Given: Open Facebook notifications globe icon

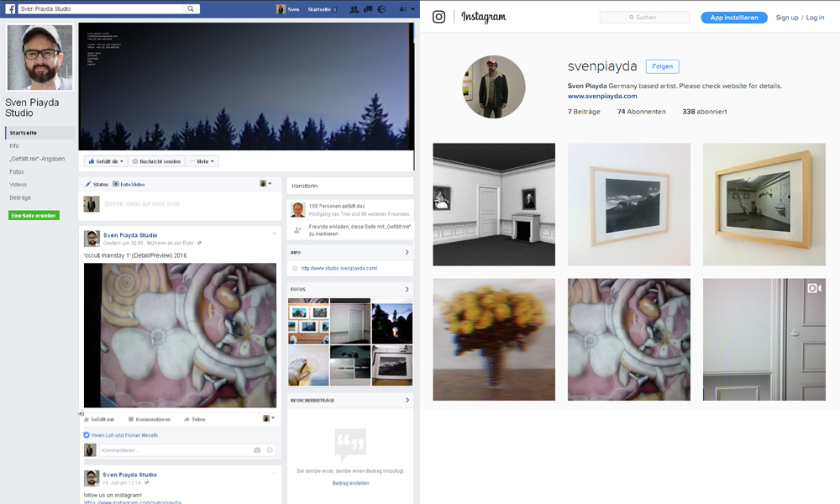Looking at the screenshot, I should pos(381,9).
